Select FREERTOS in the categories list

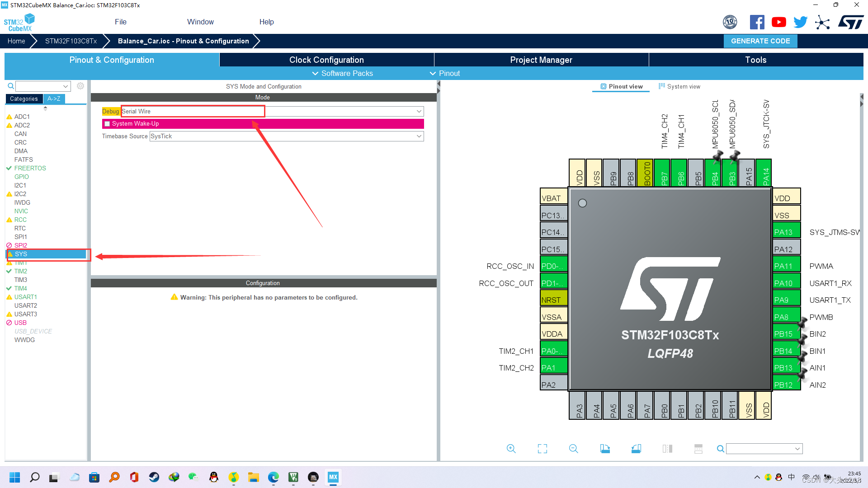(30, 168)
